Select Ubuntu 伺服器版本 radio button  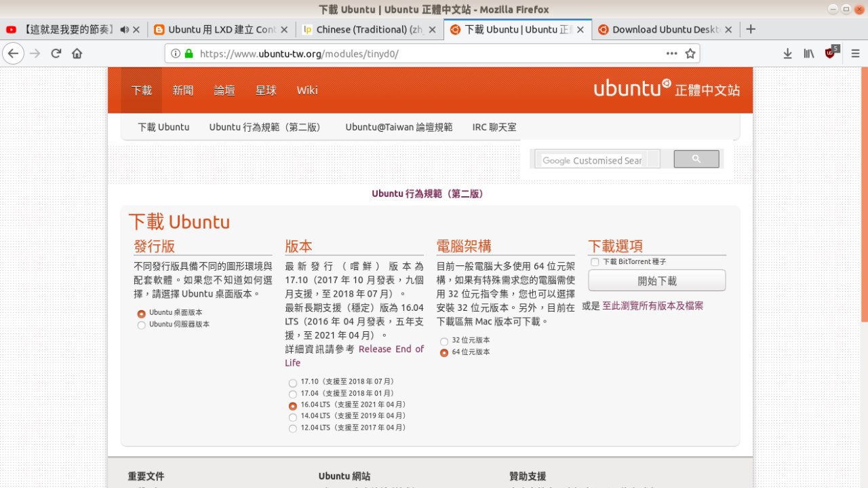point(142,325)
